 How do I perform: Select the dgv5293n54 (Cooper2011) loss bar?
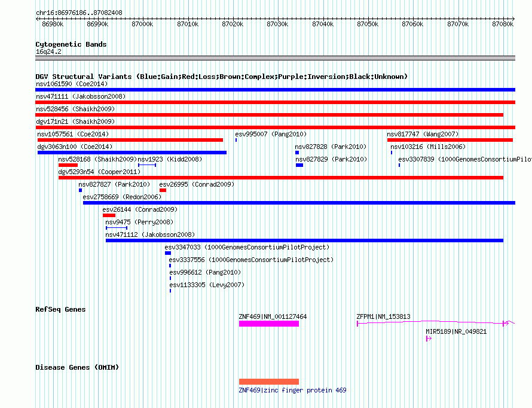coord(281,178)
